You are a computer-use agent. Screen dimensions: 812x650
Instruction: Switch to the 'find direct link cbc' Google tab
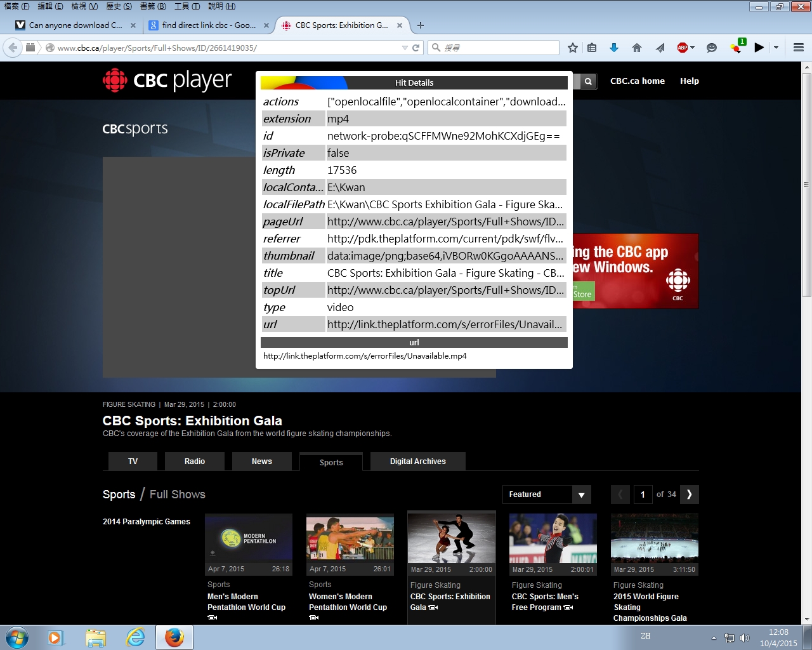(x=209, y=25)
